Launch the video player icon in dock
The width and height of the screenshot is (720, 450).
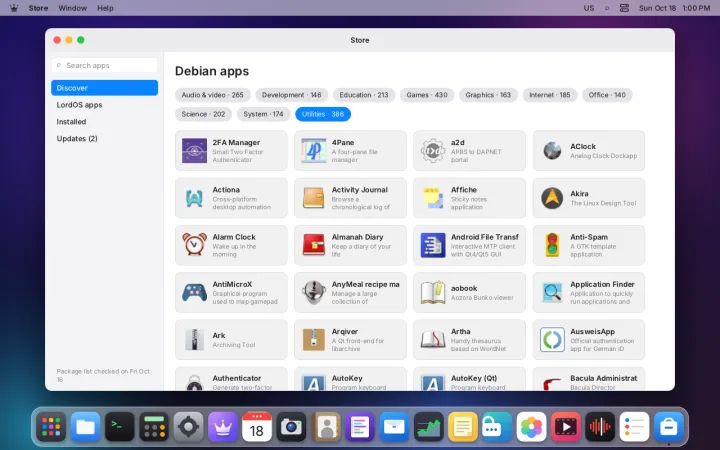[566, 427]
